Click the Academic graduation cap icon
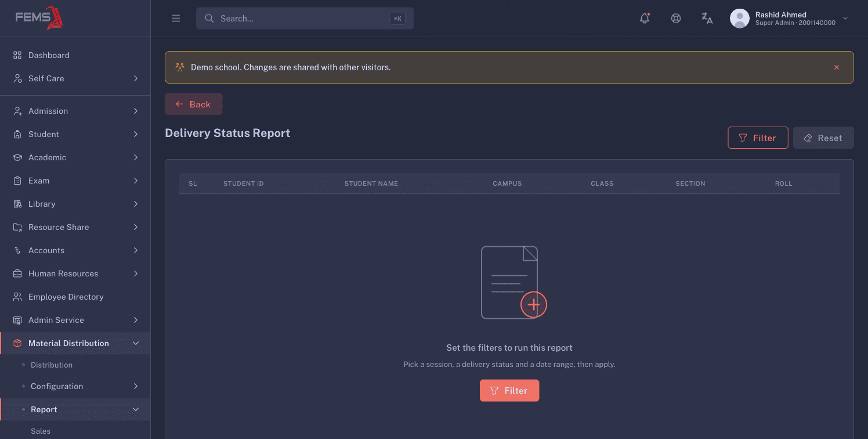Viewport: 868px width, 439px height. point(17,157)
